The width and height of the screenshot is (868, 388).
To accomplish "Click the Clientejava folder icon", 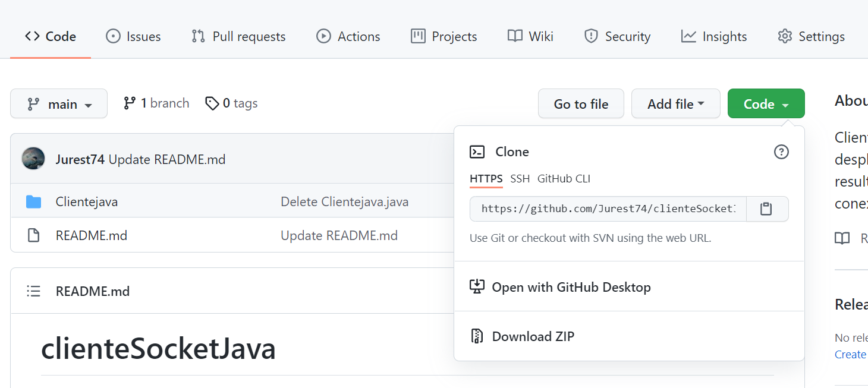I will click(x=34, y=202).
